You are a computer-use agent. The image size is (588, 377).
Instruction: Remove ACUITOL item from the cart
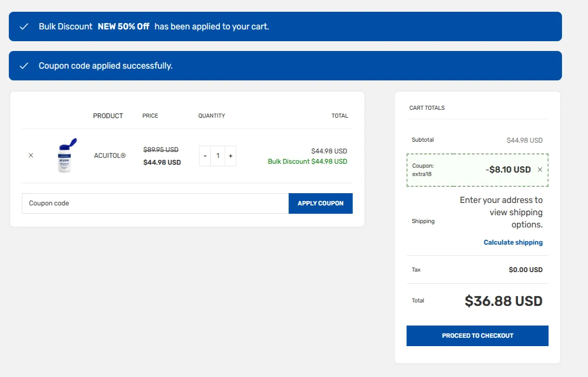click(x=31, y=155)
